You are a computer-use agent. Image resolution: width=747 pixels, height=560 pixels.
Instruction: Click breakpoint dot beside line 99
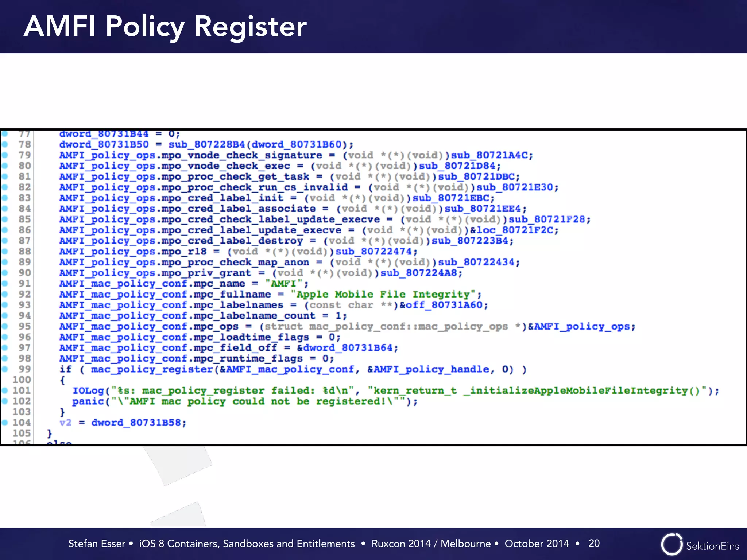click(5, 369)
